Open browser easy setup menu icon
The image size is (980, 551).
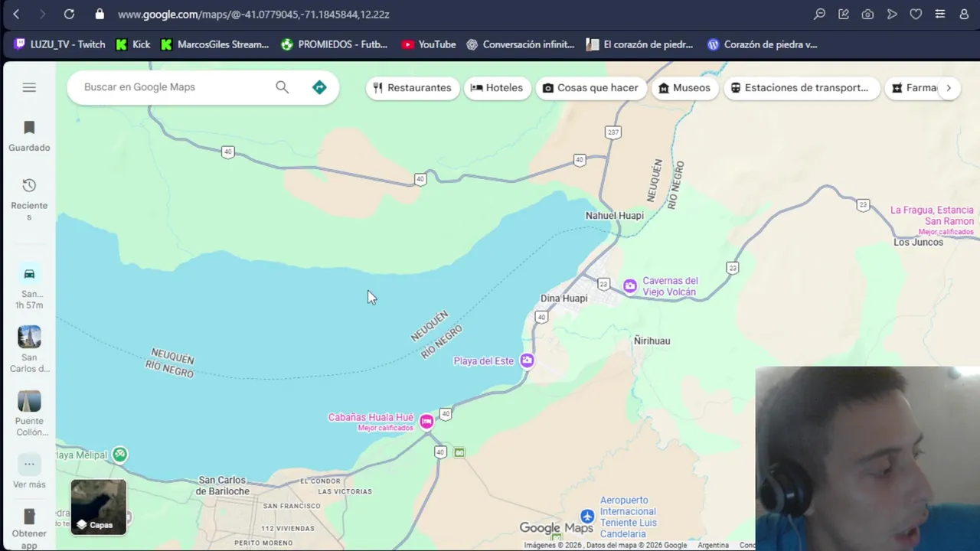(940, 14)
